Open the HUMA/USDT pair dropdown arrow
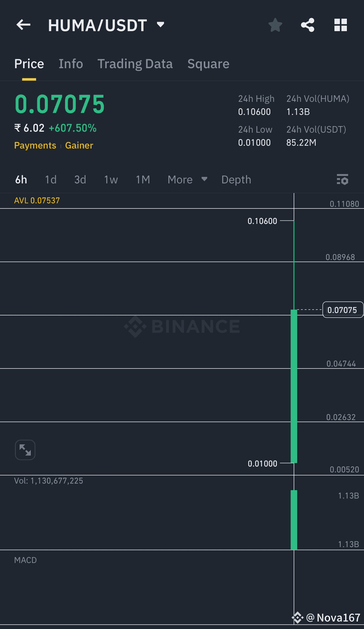This screenshot has width=364, height=629. pos(160,25)
